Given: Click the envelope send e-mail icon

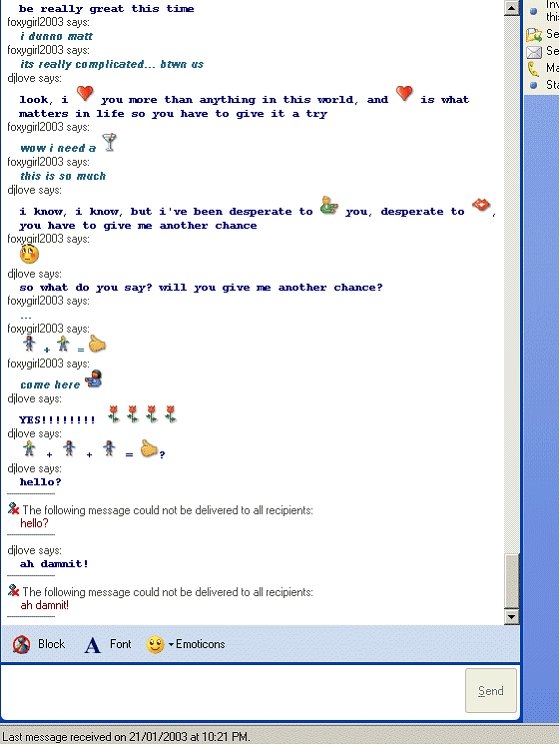Looking at the screenshot, I should (x=534, y=52).
